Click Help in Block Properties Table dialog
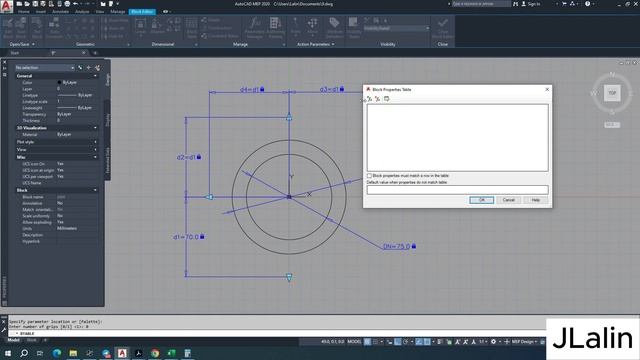Image resolution: width=640 pixels, height=360 pixels. click(x=536, y=200)
